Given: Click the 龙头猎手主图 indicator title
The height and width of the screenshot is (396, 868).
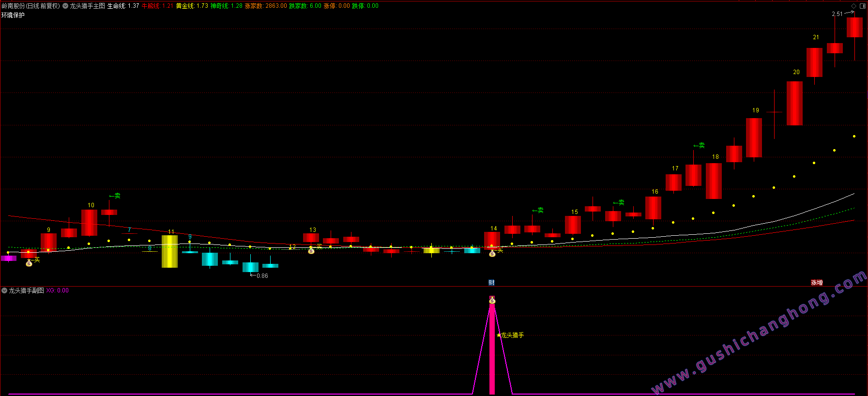Looking at the screenshot, I should tap(87, 6).
